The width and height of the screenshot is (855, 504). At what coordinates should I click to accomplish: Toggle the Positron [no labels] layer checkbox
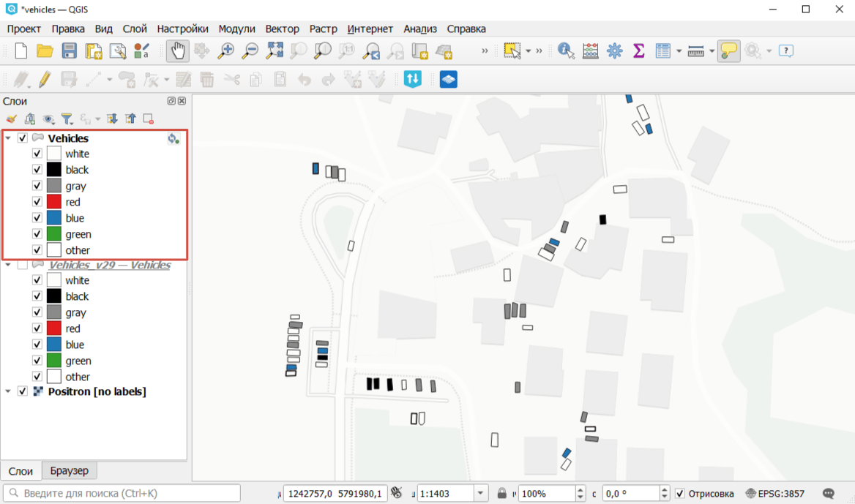point(23,391)
